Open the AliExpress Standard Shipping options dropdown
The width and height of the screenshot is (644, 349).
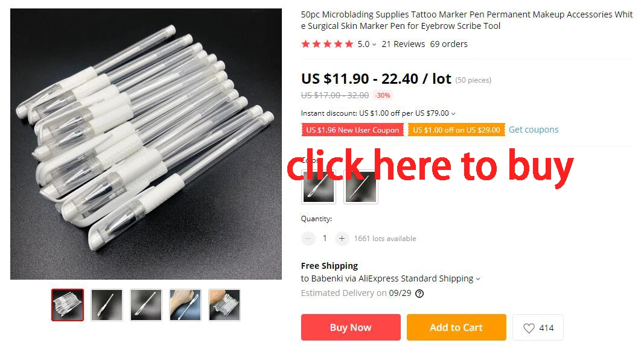[478, 279]
